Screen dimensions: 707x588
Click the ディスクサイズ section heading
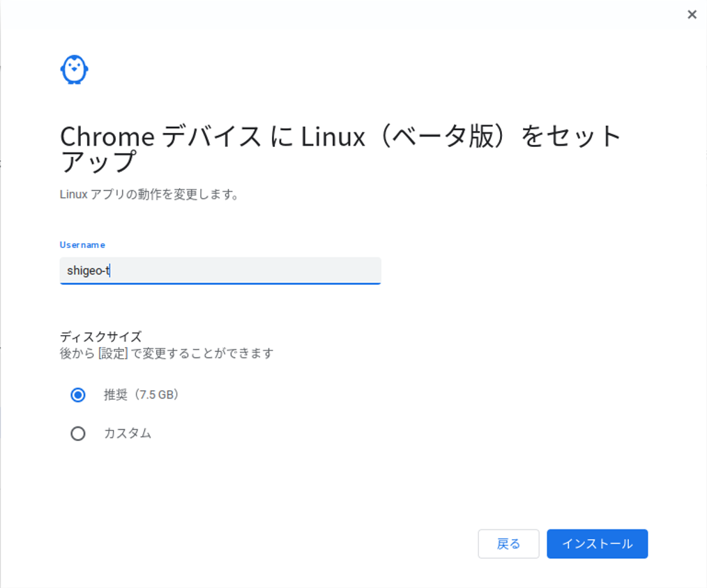click(101, 337)
